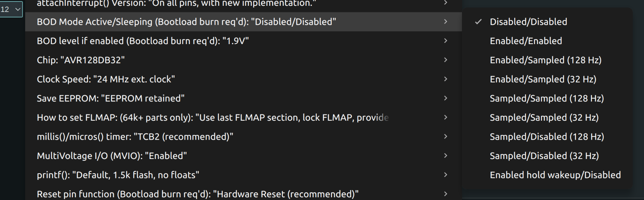Select Enabled/Sampled (128 Hz) option
Viewport: 644px width, 200px height.
coord(545,60)
